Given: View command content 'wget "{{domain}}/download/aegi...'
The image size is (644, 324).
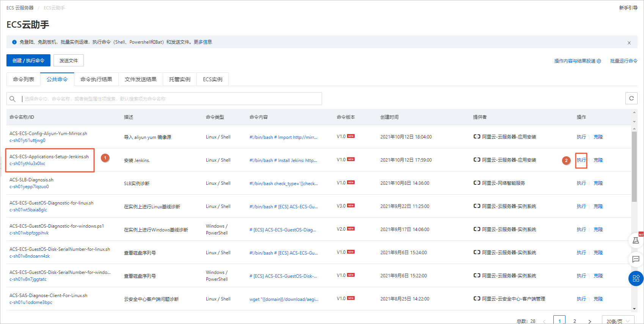Looking at the screenshot, I should 284,299.
